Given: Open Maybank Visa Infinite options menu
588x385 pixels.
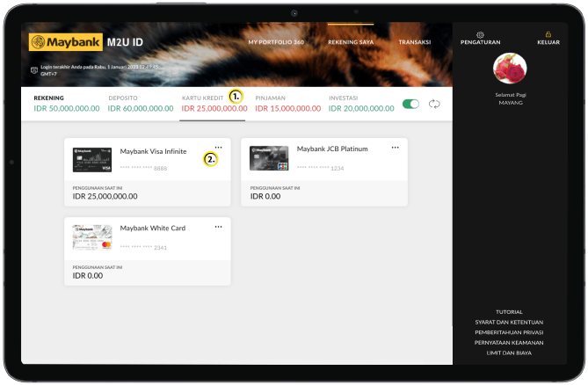Looking at the screenshot, I should pyautogui.click(x=218, y=147).
